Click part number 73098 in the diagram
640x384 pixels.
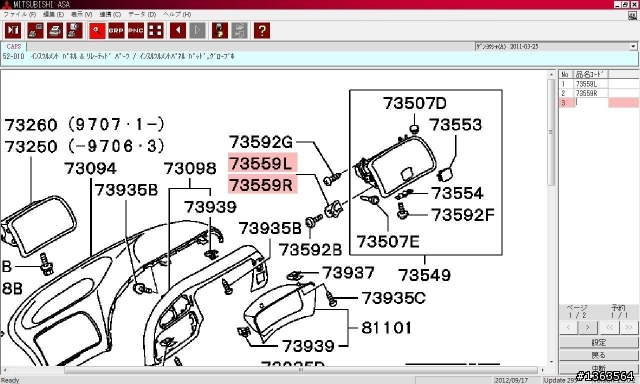190,168
